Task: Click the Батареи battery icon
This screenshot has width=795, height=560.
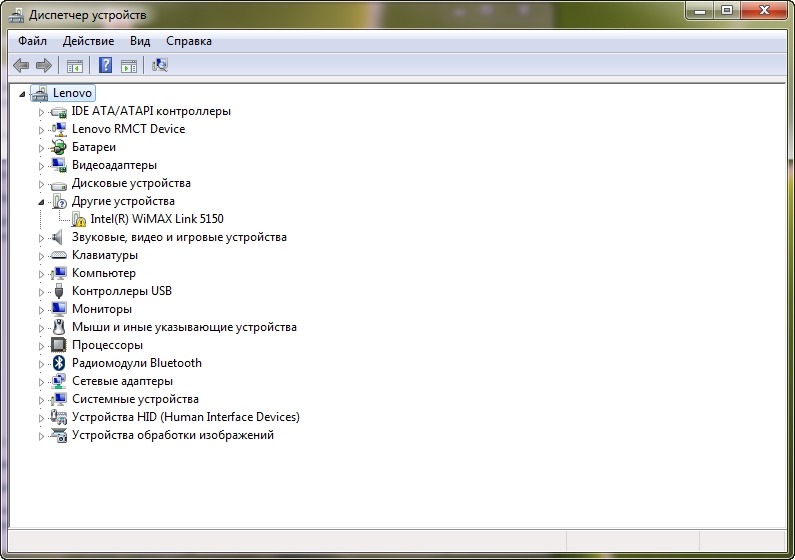Action: [59, 147]
